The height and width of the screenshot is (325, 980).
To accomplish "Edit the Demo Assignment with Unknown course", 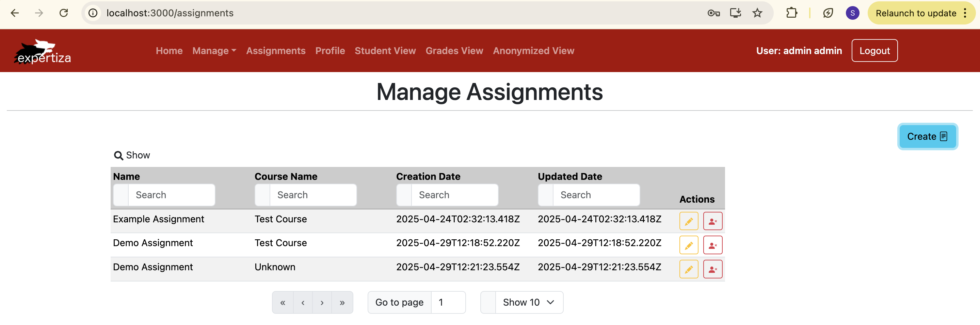I will pos(689,269).
